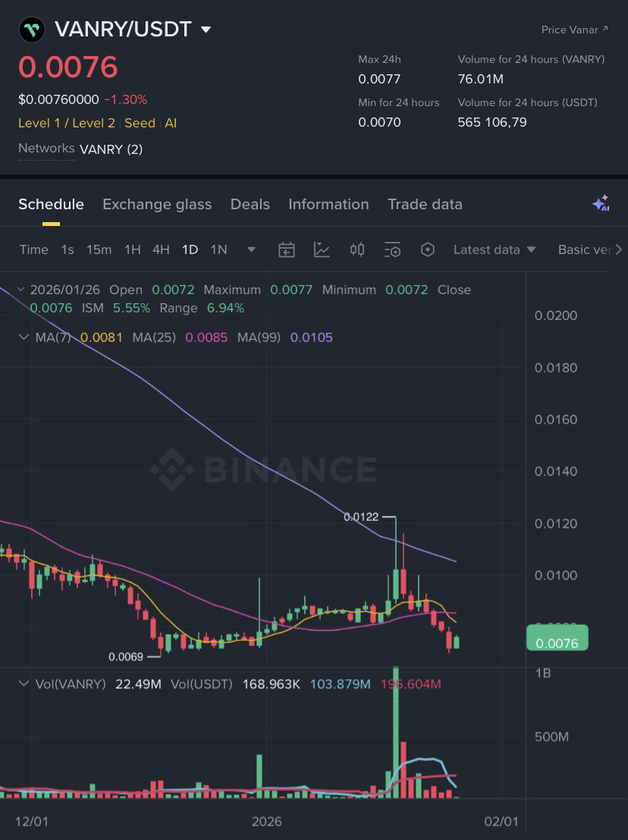The width and height of the screenshot is (628, 840).
Task: Click the Level 1 / Level 2 tag
Action: coord(67,124)
